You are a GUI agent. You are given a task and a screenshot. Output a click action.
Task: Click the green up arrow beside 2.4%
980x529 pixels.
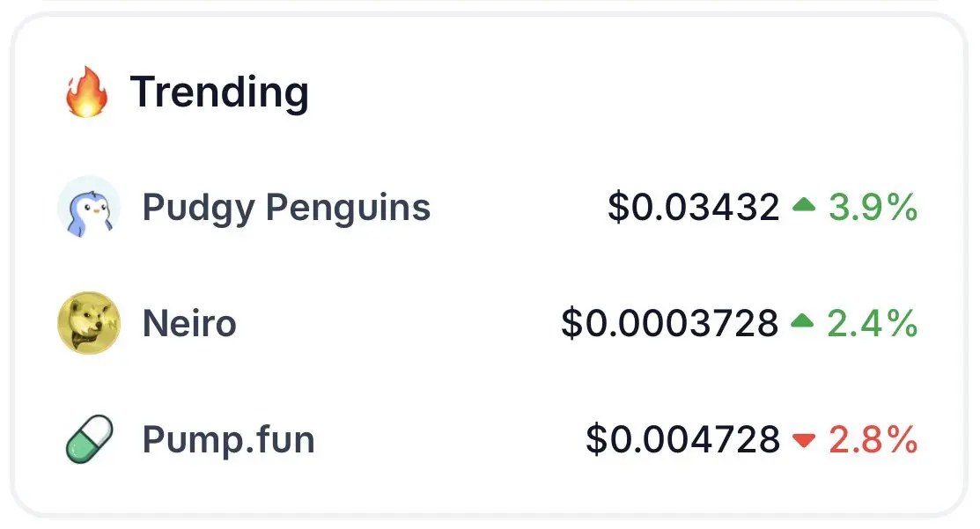802,321
